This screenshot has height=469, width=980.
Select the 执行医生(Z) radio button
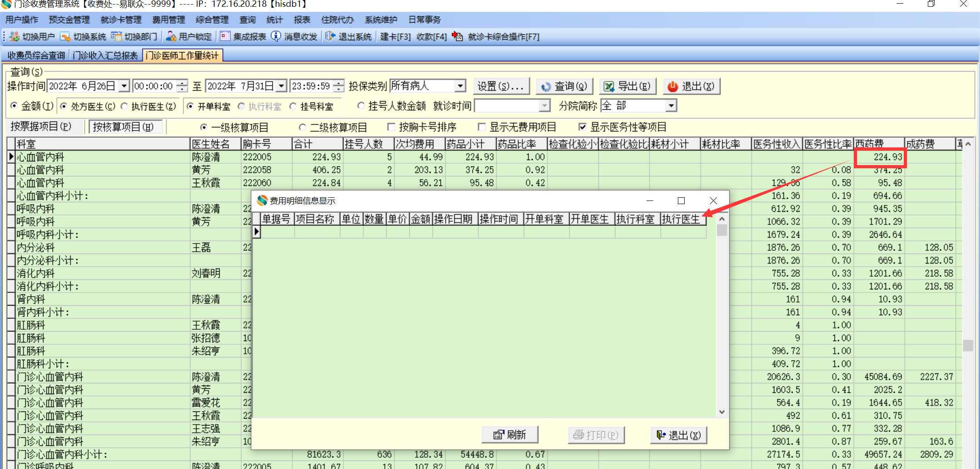(124, 106)
